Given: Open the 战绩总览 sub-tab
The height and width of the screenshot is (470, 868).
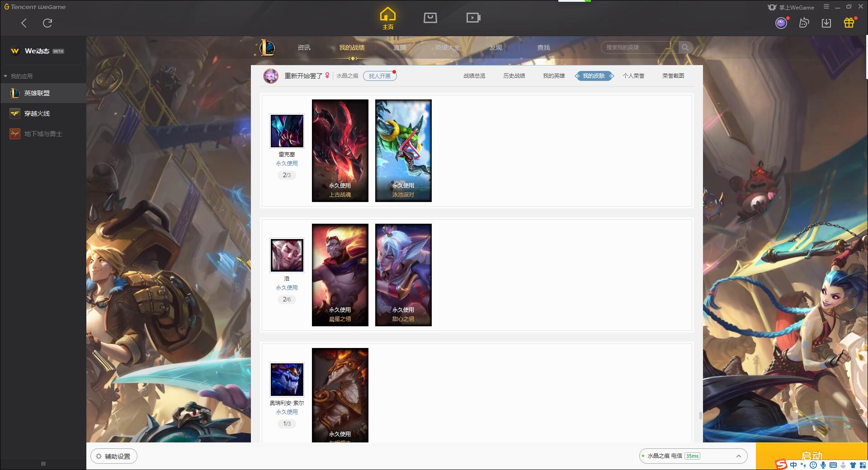Looking at the screenshot, I should tap(474, 76).
